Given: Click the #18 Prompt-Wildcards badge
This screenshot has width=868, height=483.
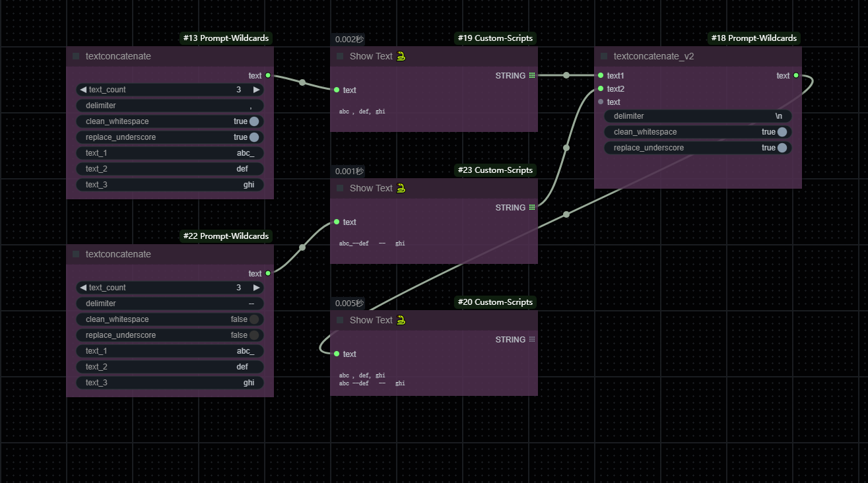Looking at the screenshot, I should pos(754,38).
